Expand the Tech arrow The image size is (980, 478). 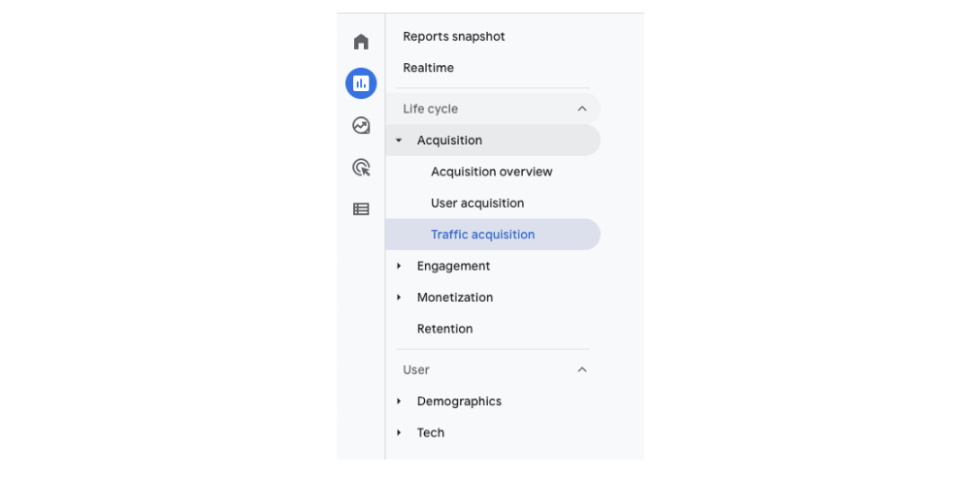[x=399, y=432]
